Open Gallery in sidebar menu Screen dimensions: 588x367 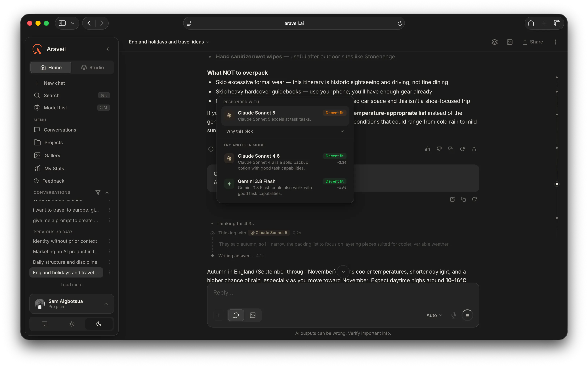[x=72, y=155]
